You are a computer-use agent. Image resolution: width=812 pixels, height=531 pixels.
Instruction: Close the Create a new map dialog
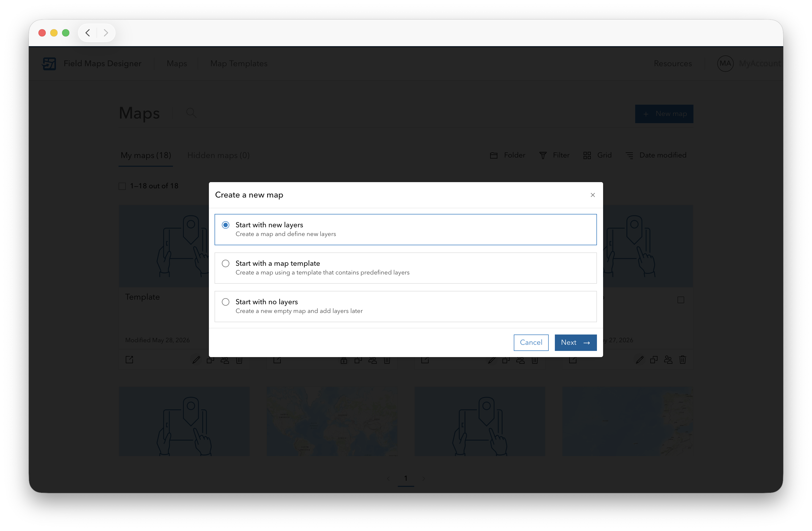[x=593, y=195]
